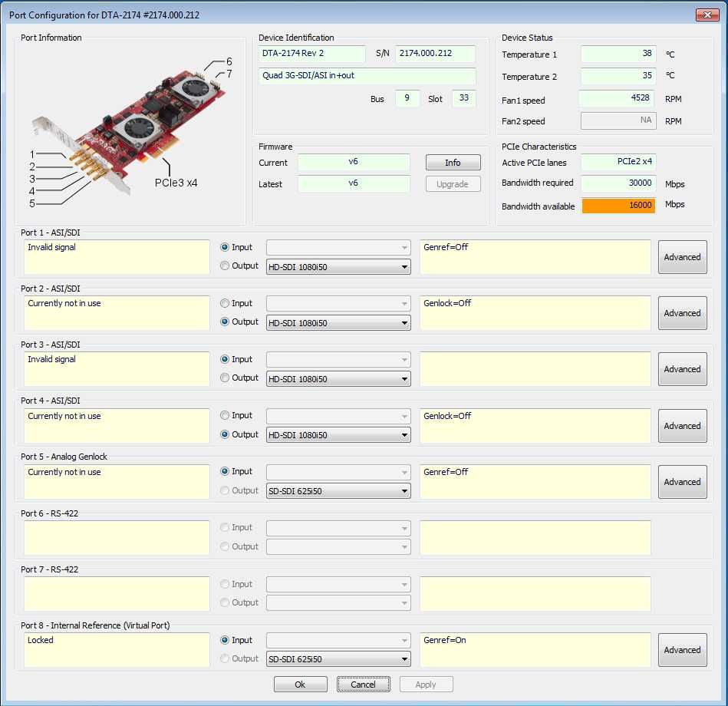Select Input radio for Port 1
The height and width of the screenshot is (706, 728).
tap(225, 247)
